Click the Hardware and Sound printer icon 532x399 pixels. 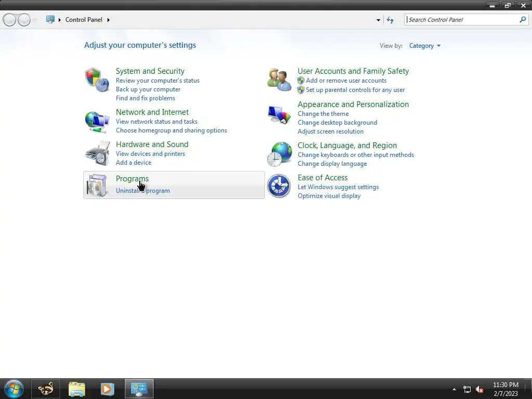[98, 153]
